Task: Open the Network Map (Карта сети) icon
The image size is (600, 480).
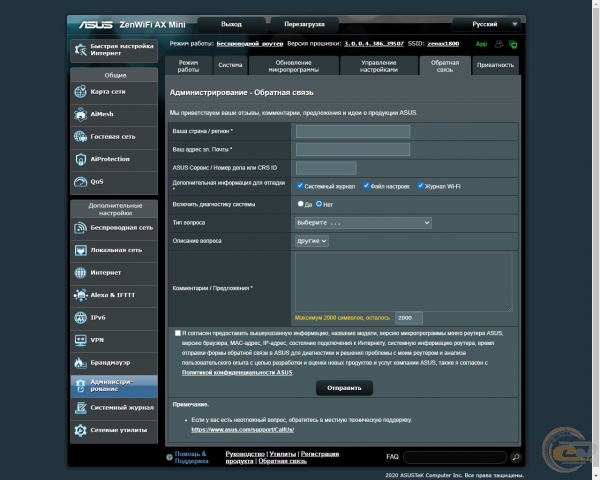Action: point(80,92)
